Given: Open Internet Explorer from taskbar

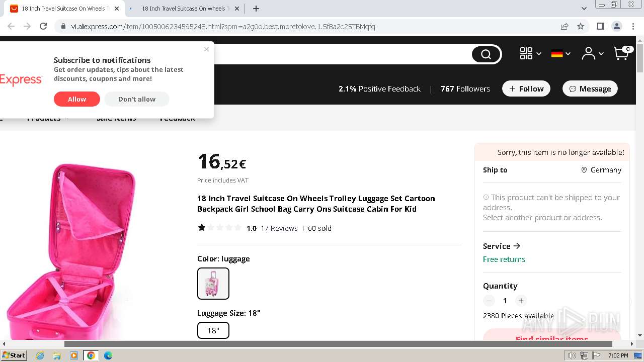Looking at the screenshot, I should point(40,355).
